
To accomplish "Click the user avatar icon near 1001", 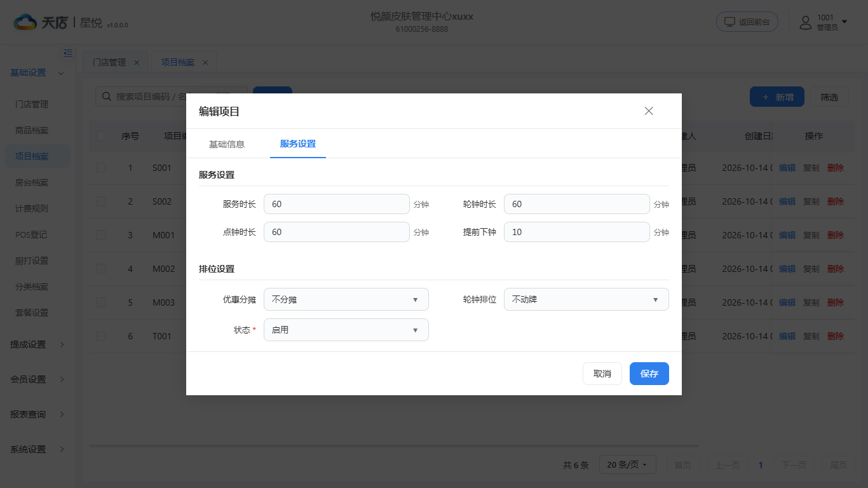I will 806,23.
